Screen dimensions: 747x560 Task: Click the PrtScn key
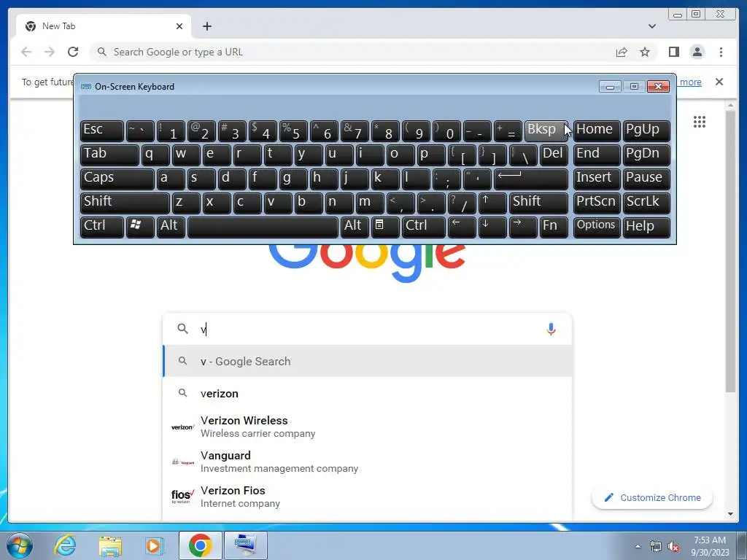coord(597,203)
